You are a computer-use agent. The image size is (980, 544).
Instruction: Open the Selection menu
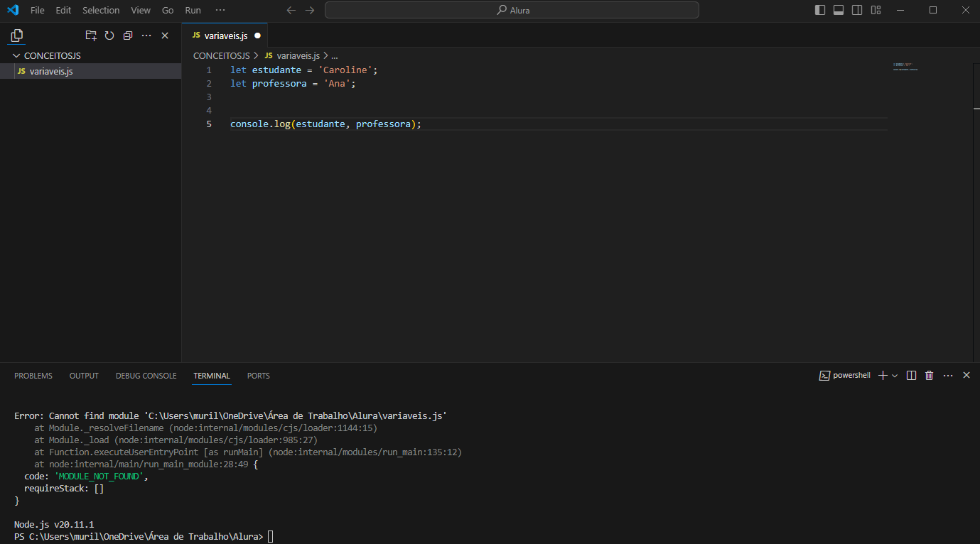pyautogui.click(x=101, y=10)
